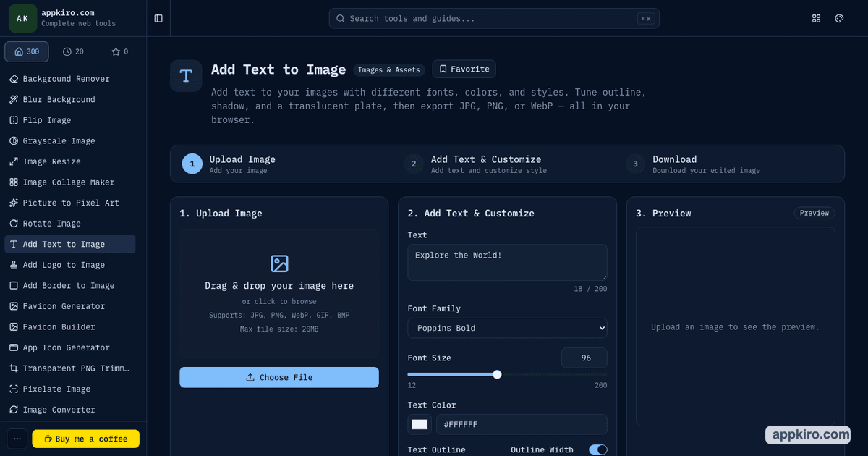The image size is (868, 456).
Task: Click the Favicon Generator icon
Action: point(14,306)
